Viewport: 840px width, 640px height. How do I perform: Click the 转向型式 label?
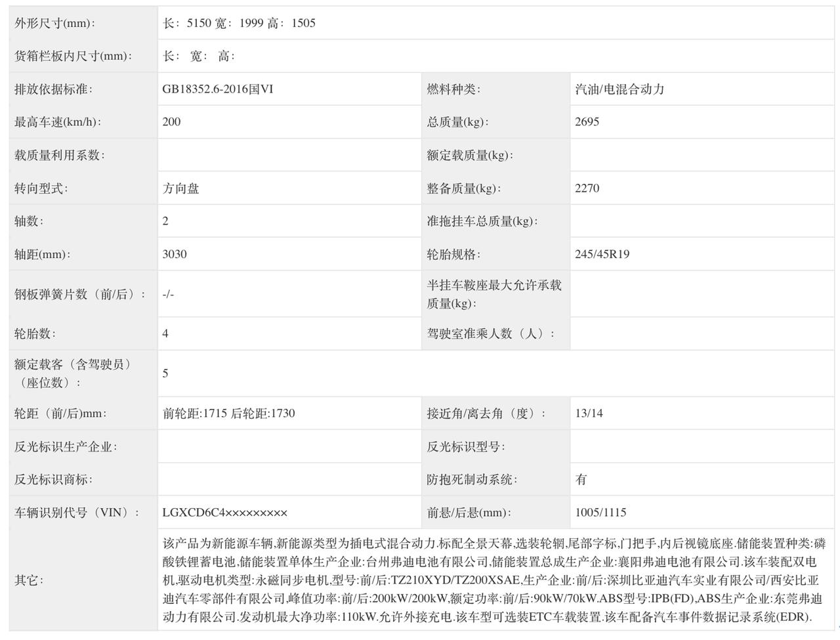click(x=41, y=188)
